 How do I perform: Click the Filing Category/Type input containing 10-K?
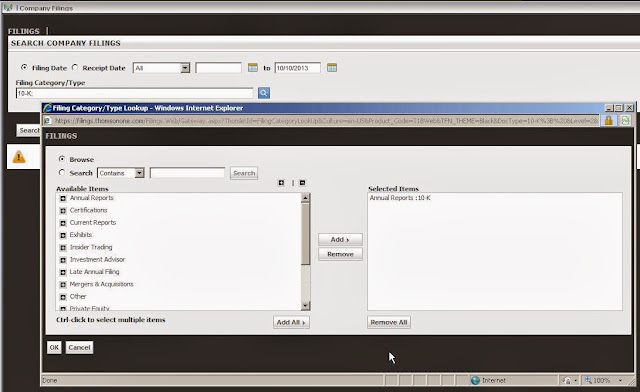[x=134, y=93]
